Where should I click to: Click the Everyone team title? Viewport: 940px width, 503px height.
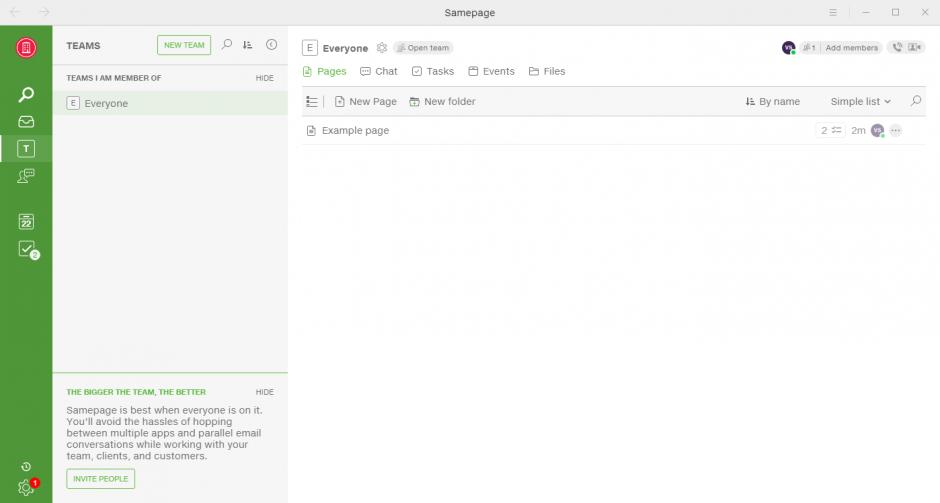345,48
